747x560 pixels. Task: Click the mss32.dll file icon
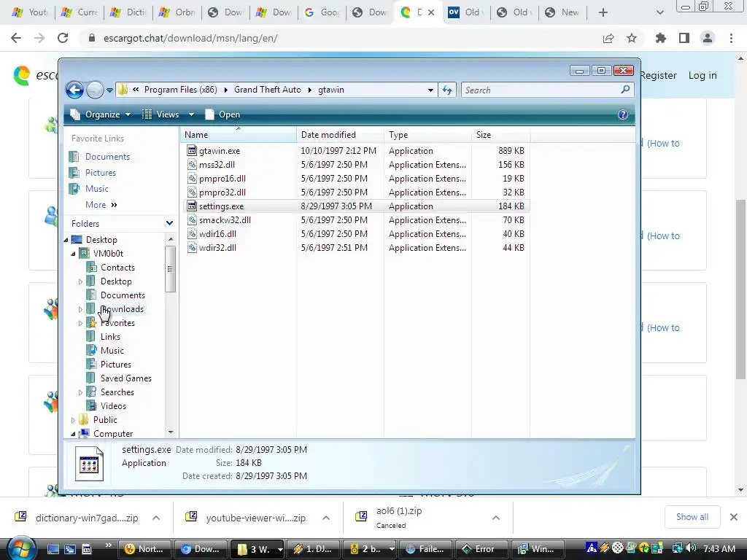(x=192, y=165)
